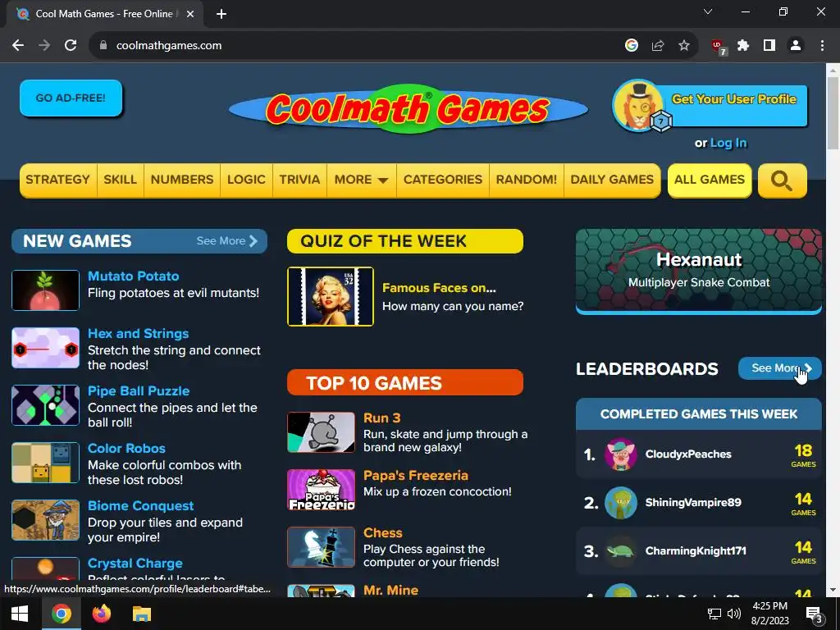Click the browser back arrow
The image size is (840, 630).
[18, 46]
